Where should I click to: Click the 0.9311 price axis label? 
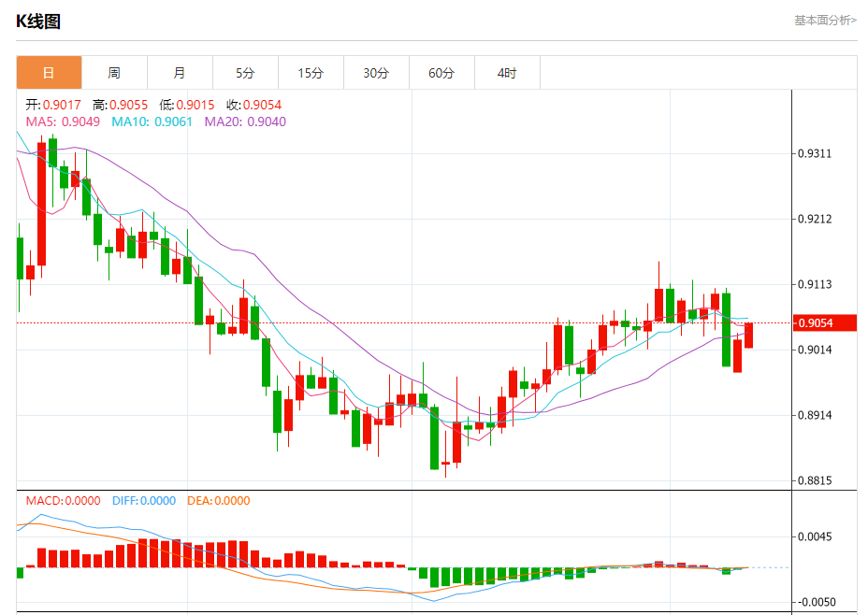pos(815,153)
